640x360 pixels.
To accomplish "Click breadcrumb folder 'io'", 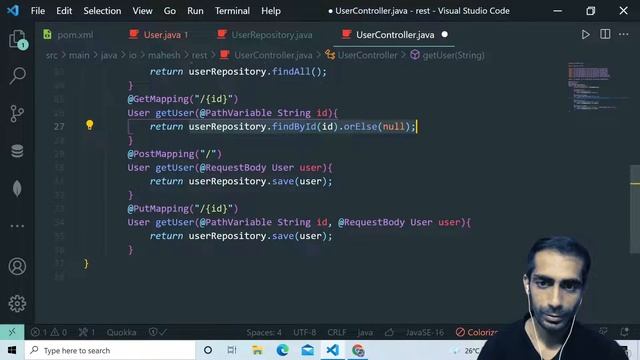I will point(132,55).
